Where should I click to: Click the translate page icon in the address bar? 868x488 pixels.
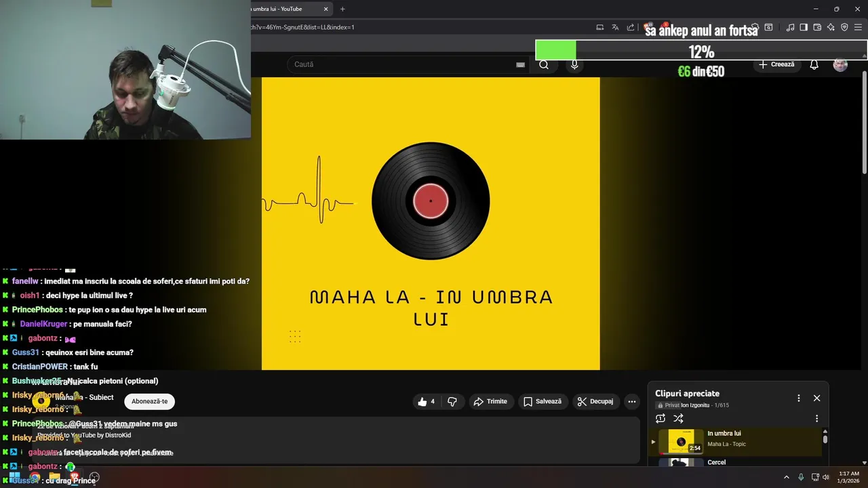(615, 27)
